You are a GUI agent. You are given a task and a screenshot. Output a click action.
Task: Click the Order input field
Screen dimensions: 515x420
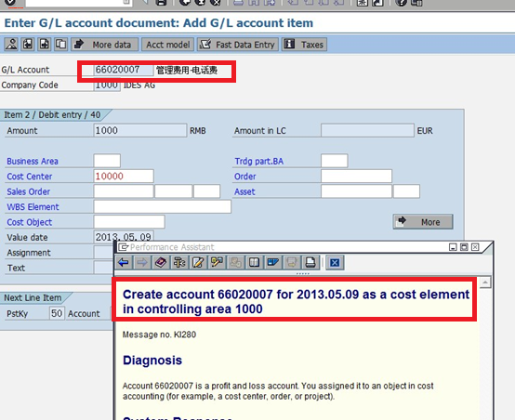[356, 177]
